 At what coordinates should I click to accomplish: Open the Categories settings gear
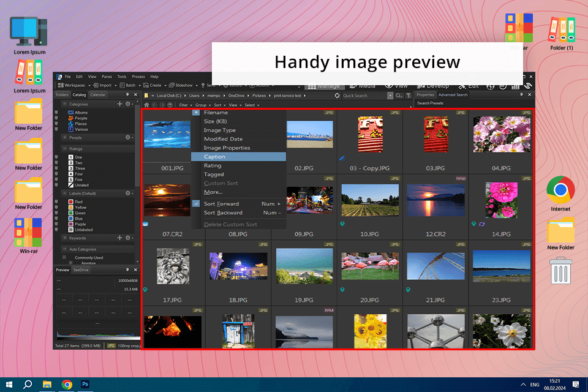click(x=128, y=104)
